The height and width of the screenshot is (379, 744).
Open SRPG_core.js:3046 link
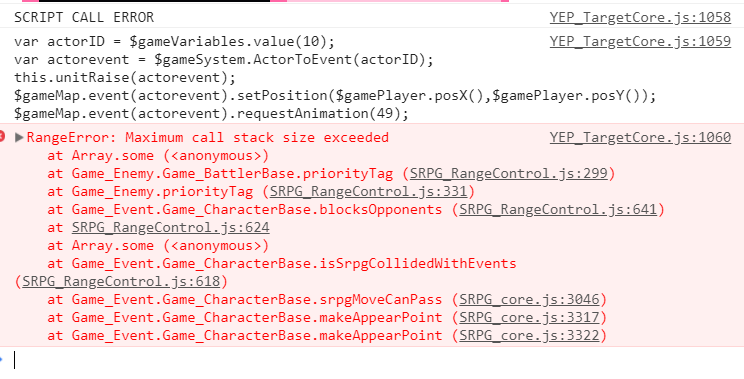pyautogui.click(x=529, y=300)
